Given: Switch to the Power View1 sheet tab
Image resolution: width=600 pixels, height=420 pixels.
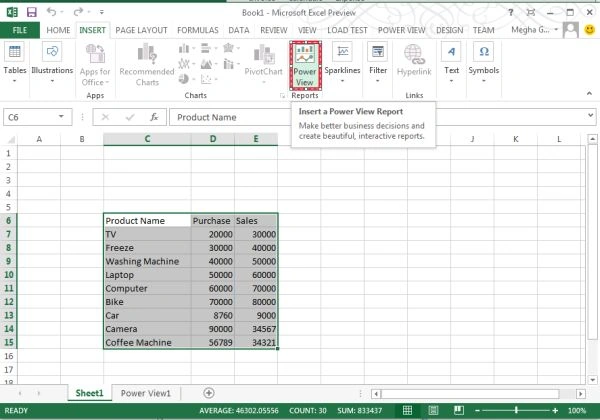Looking at the screenshot, I should point(145,393).
